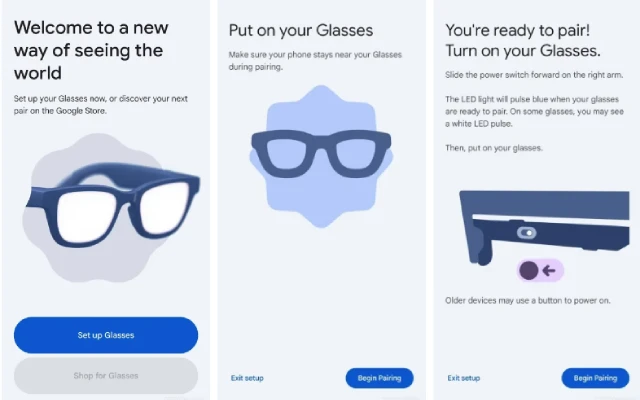Click the purple slide-direction arrow icon
Viewport: 640px width, 400px height.
(x=549, y=270)
